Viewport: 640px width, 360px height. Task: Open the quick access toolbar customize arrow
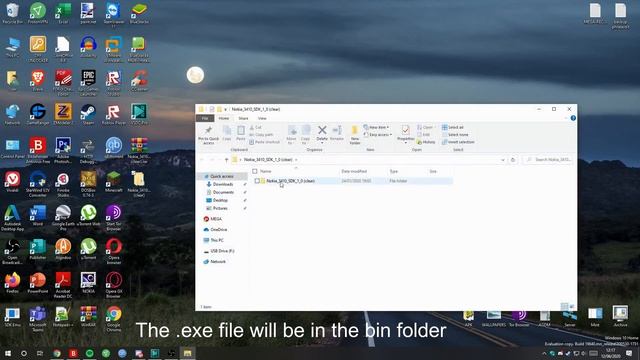click(225, 109)
